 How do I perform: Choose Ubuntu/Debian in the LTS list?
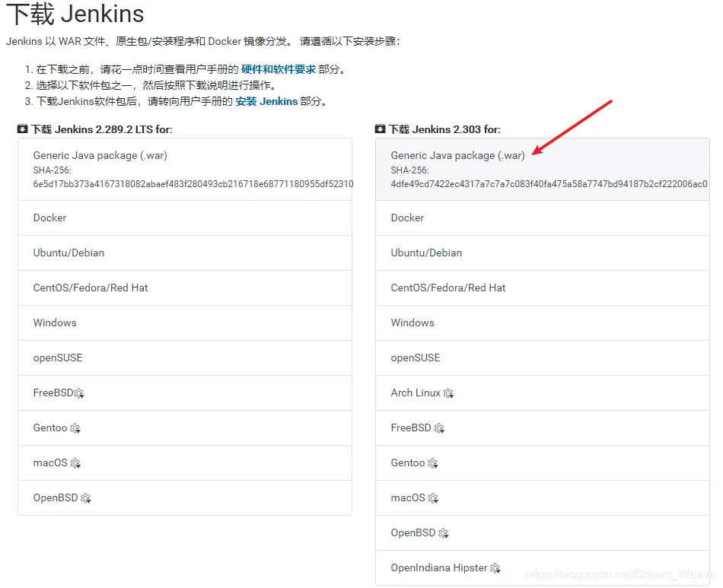185,253
